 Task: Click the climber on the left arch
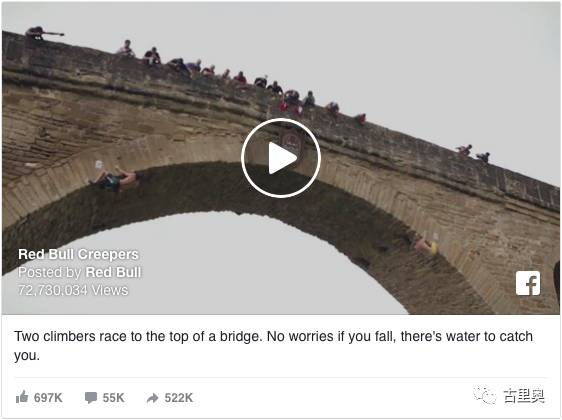[x=114, y=177]
